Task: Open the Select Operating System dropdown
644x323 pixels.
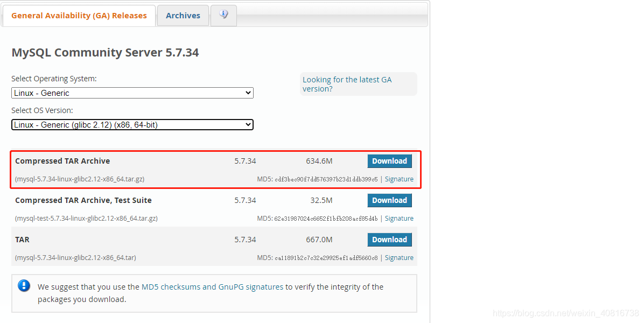Action: 132,93
